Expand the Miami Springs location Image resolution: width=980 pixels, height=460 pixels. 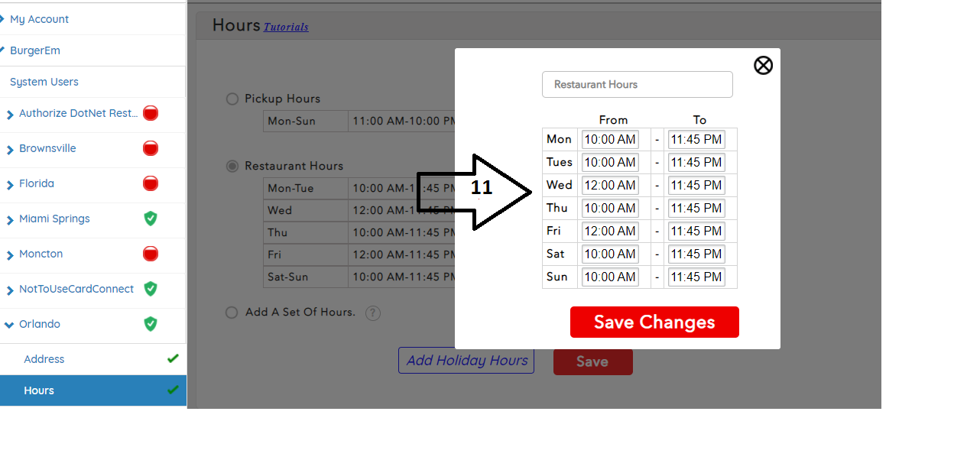click(x=10, y=219)
